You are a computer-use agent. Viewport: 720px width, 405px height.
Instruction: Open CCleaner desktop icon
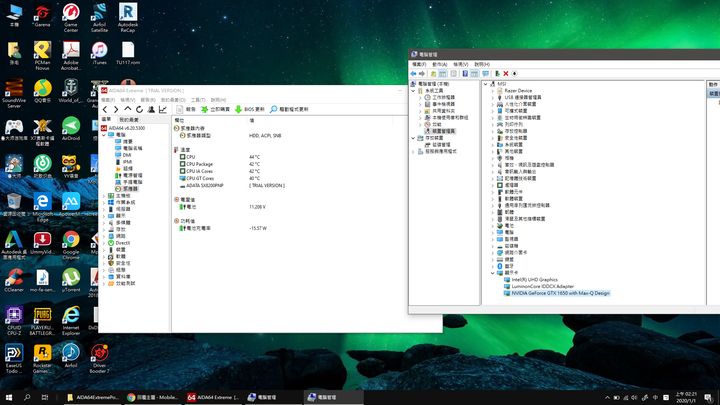[x=14, y=280]
